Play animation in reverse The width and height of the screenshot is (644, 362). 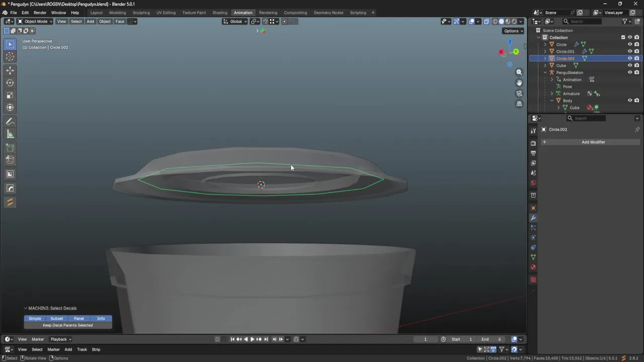click(246, 339)
